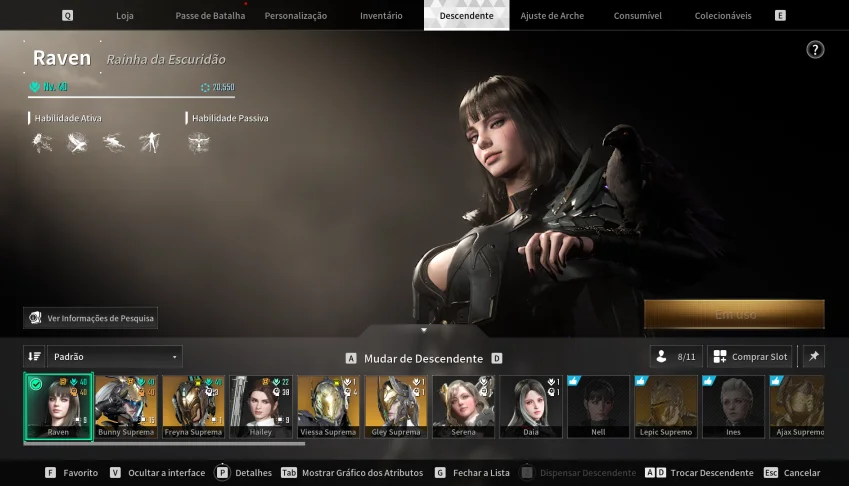Click the P key Detalhes icon
Viewport: 849px width, 486px height.
[222, 472]
